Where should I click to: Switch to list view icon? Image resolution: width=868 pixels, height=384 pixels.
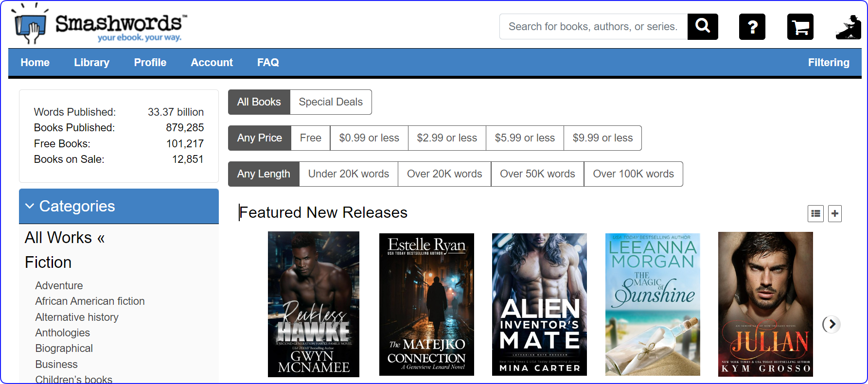[815, 213]
